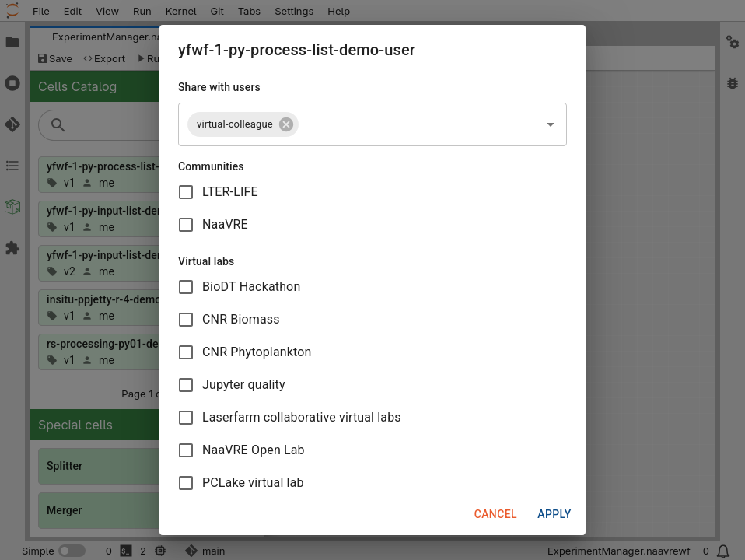Screen dimensions: 745x560
Task: Click the APPLY button
Action: click(x=554, y=513)
